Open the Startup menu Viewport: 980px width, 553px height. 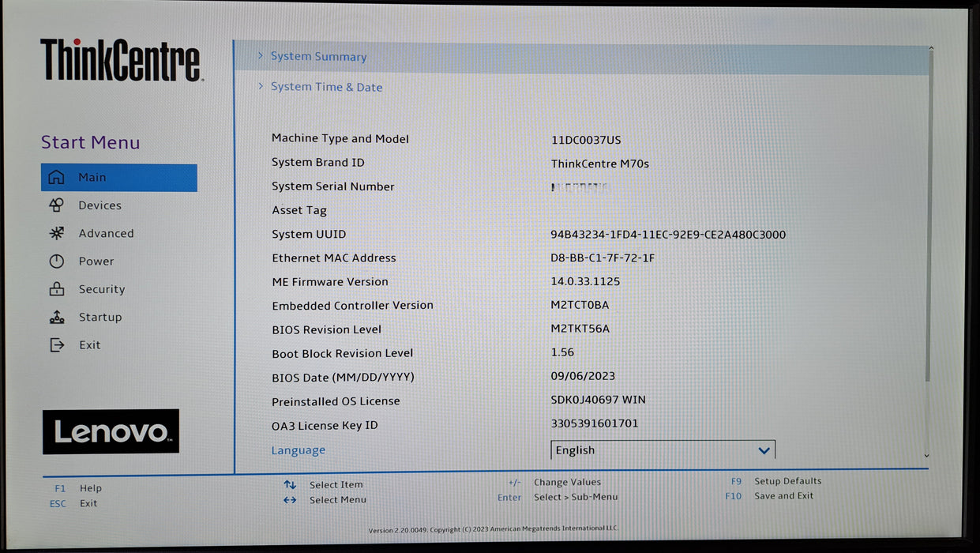[x=100, y=317]
